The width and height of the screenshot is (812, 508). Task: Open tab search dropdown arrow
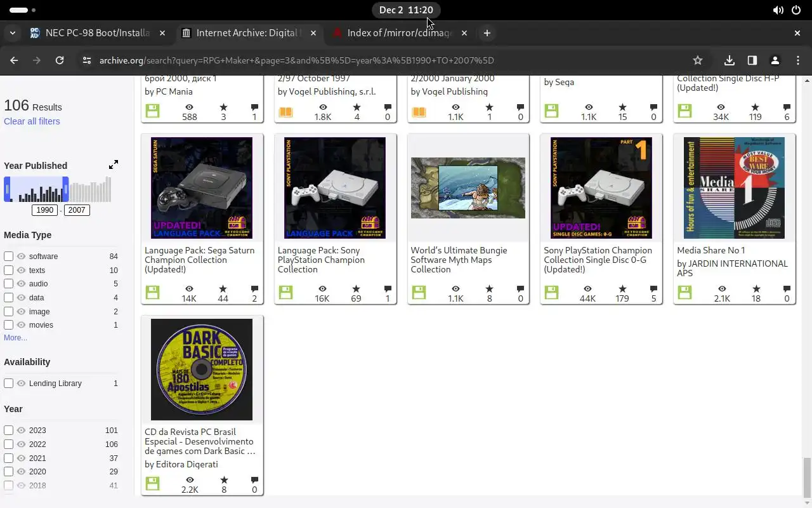(13, 33)
